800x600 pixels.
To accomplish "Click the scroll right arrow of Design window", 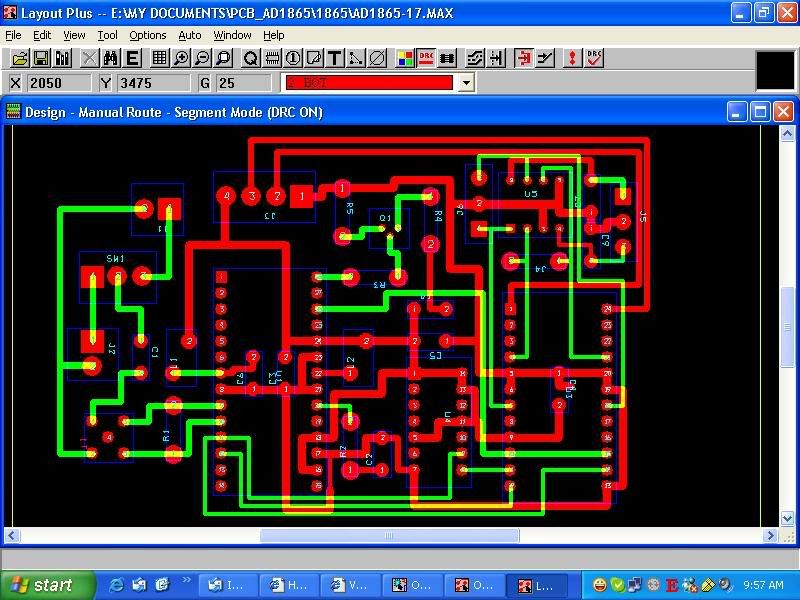I will pyautogui.click(x=771, y=536).
